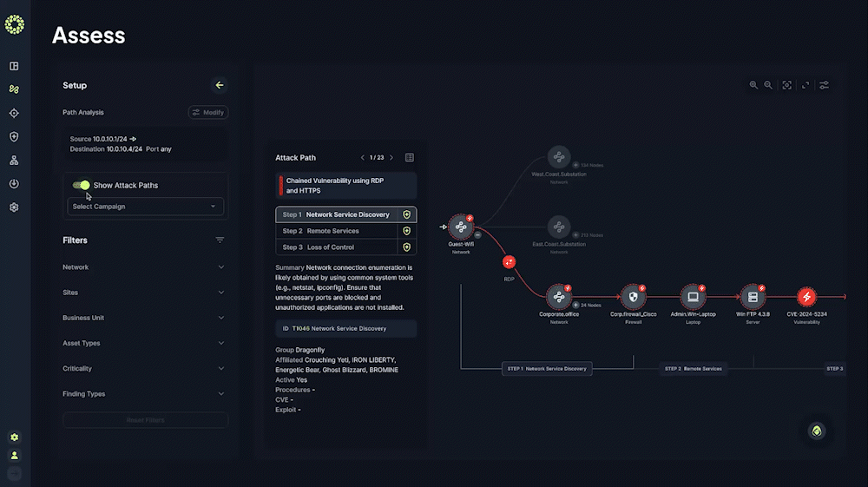Expand the Criticality filter
This screenshot has height=487, width=868.
(x=144, y=369)
